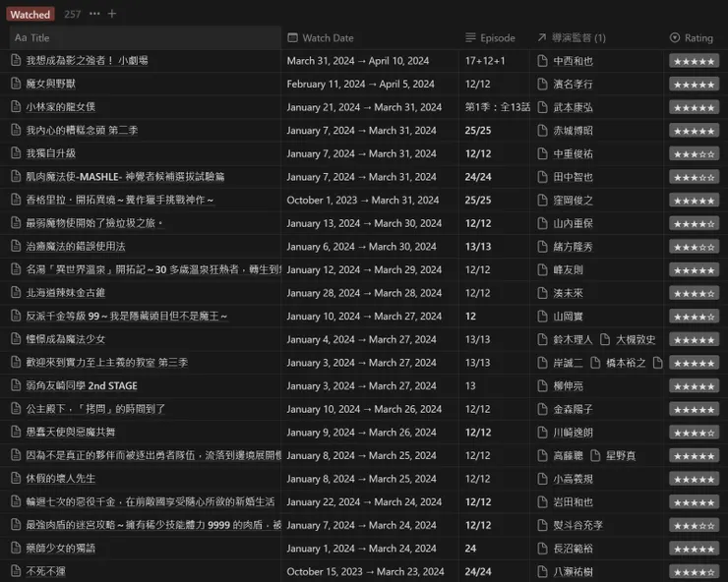
Task: Click episode cell 第1季：全13話
Action: [x=497, y=107]
